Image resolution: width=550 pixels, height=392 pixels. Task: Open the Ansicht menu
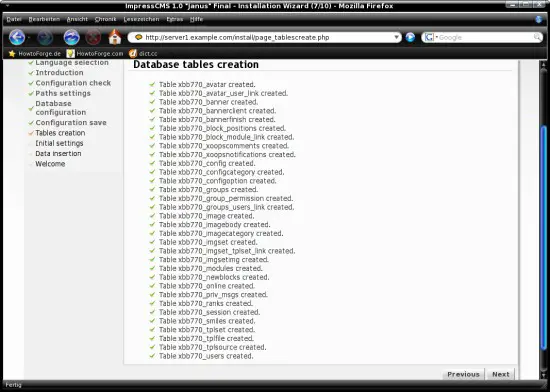click(x=77, y=19)
